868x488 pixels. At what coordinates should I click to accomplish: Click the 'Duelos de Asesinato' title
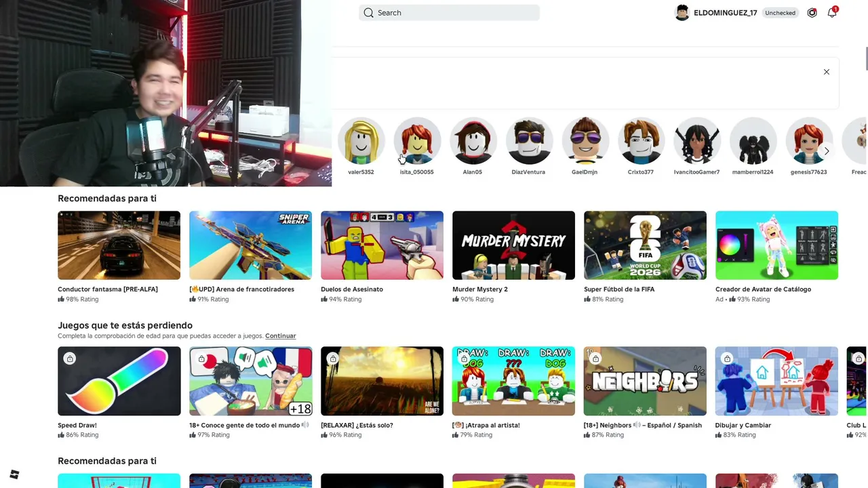tap(352, 289)
